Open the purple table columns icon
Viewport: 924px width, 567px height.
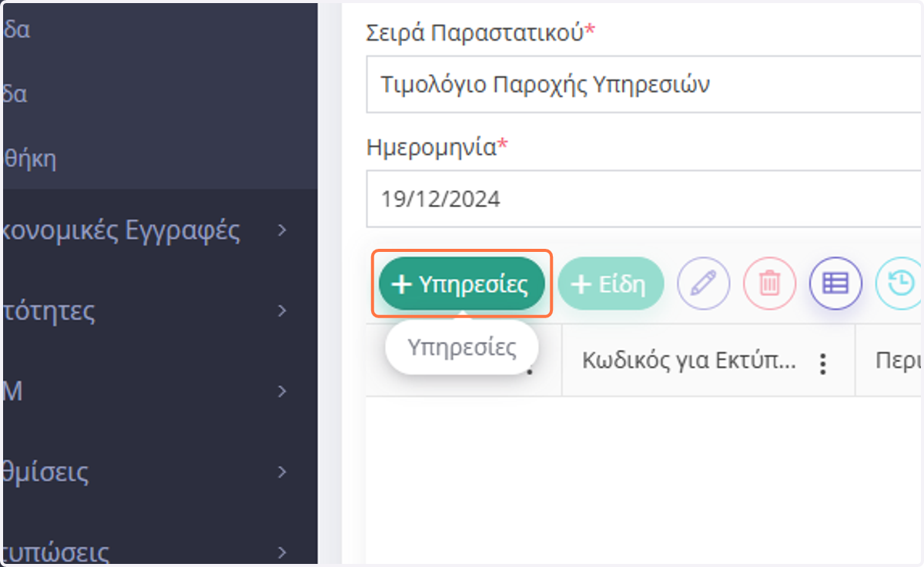point(835,283)
